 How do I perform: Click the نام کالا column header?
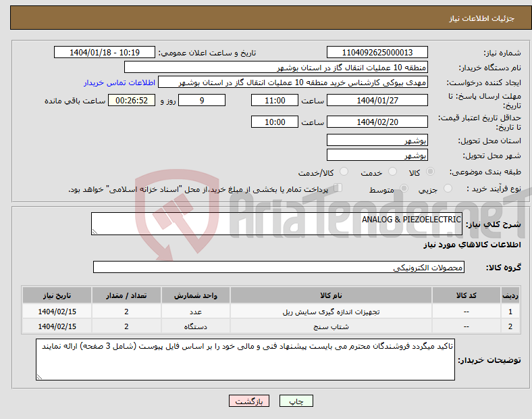pyautogui.click(x=331, y=295)
